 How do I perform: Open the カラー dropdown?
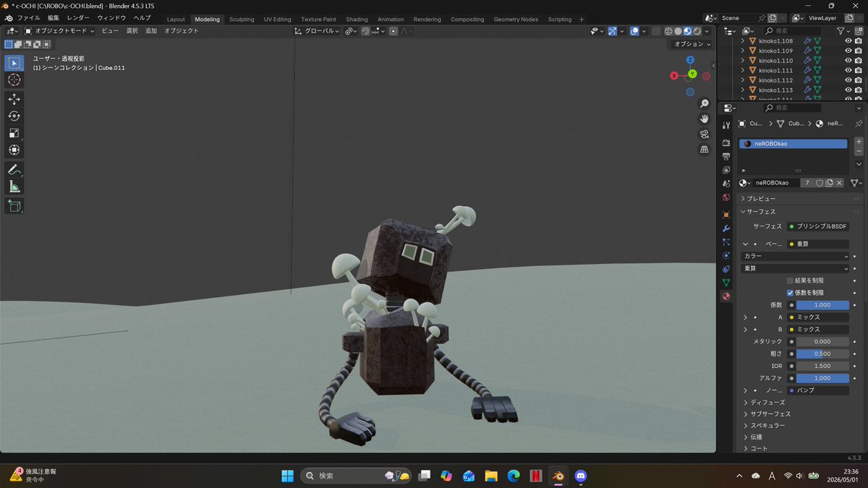click(x=796, y=256)
